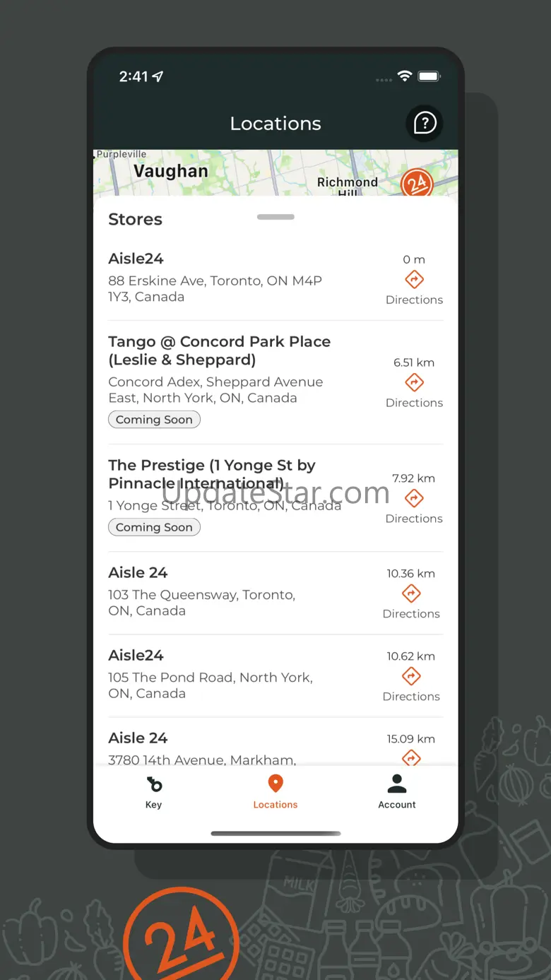Image resolution: width=551 pixels, height=980 pixels.
Task: Open the help question mark icon
Action: [x=425, y=124]
